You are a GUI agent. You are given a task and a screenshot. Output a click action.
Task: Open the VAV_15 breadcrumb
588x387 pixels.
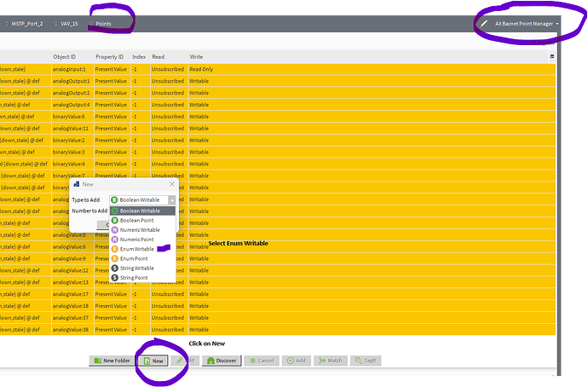(69, 24)
